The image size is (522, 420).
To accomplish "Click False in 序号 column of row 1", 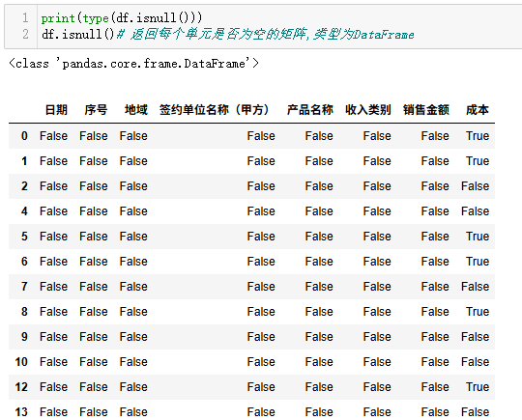I will [x=94, y=161].
